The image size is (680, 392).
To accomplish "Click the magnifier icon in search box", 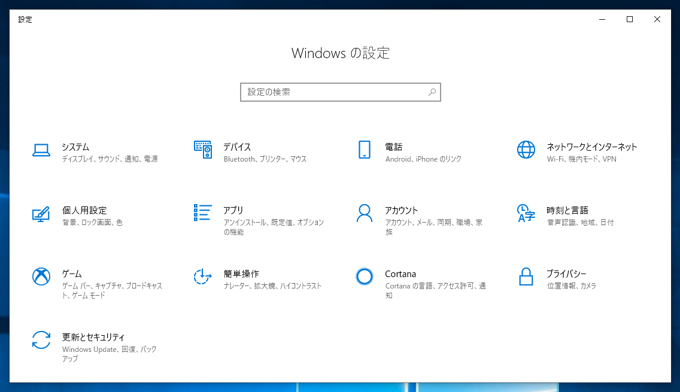I will click(x=432, y=92).
